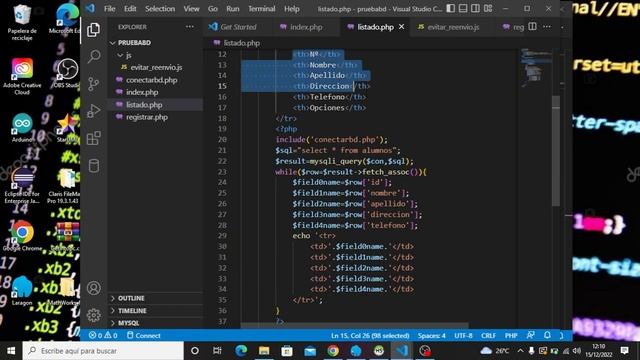Toggle bottom panel layout icon
This screenshot has height=360, width=640.
point(463,9)
